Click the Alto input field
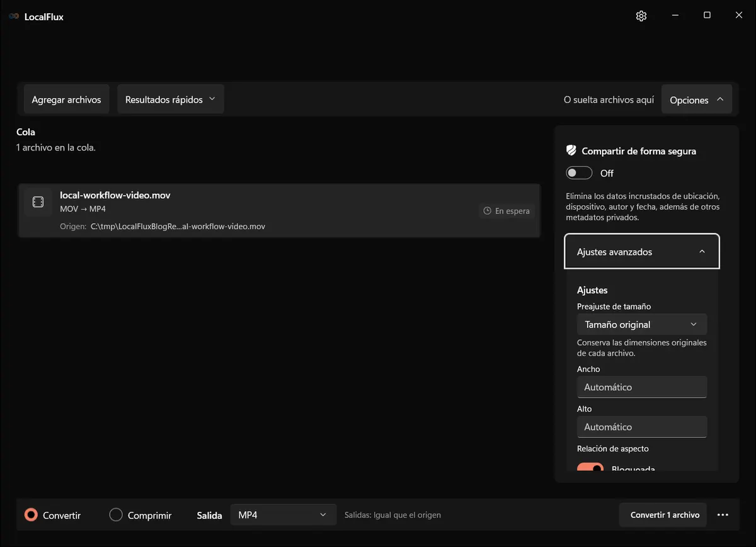 coord(642,427)
